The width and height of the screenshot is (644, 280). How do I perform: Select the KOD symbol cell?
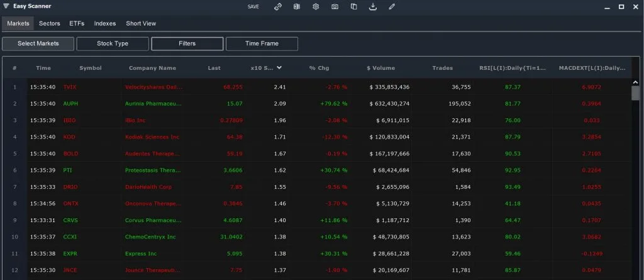[69, 137]
